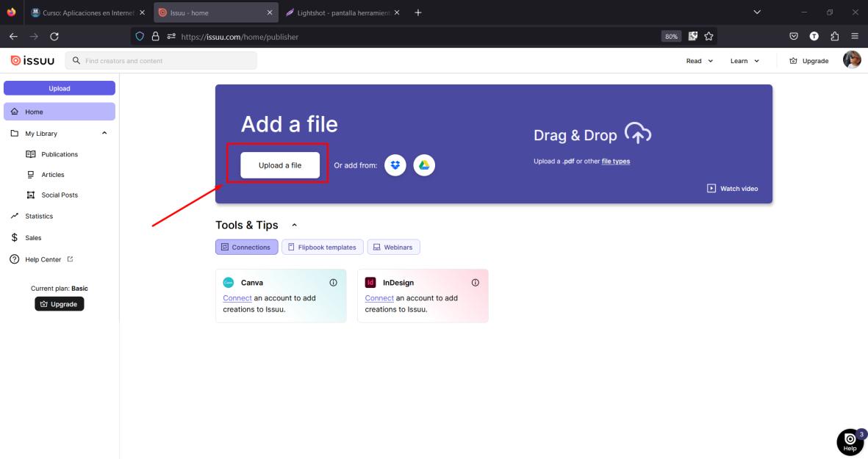Click Connect link in Canva card
The image size is (868, 459).
coord(237,298)
